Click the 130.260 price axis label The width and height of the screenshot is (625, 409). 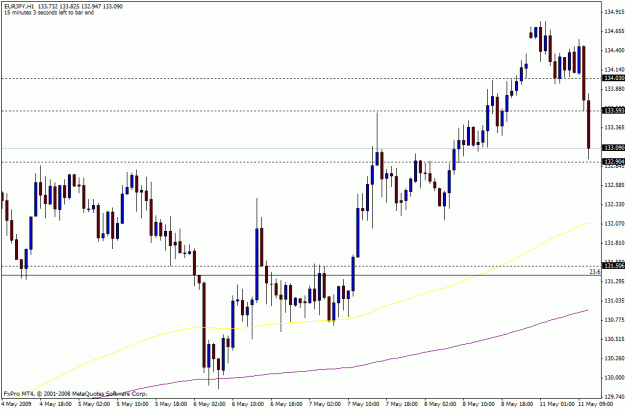614,358
